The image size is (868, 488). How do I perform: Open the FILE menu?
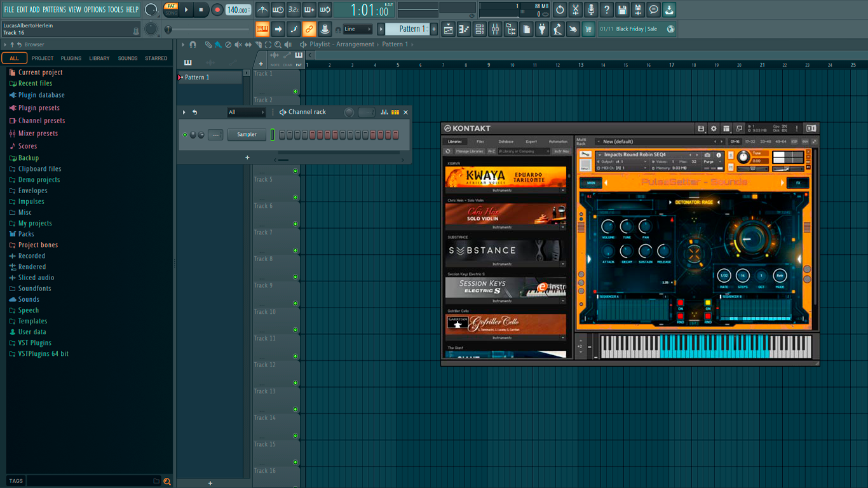click(9, 10)
